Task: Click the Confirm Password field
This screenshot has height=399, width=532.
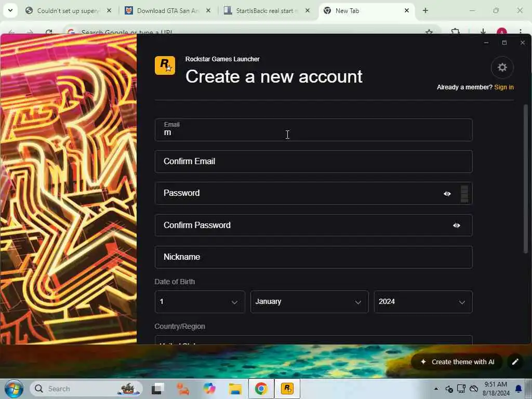Action: coord(313,225)
